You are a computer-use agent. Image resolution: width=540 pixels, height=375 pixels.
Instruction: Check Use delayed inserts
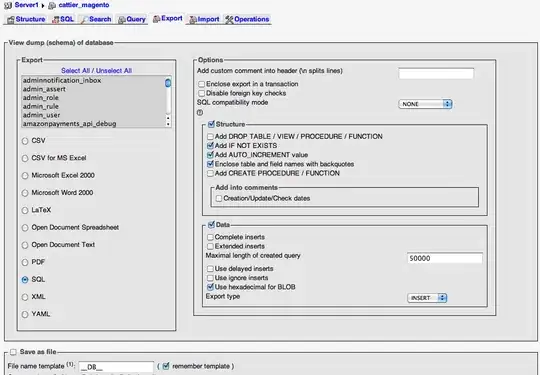coord(210,269)
